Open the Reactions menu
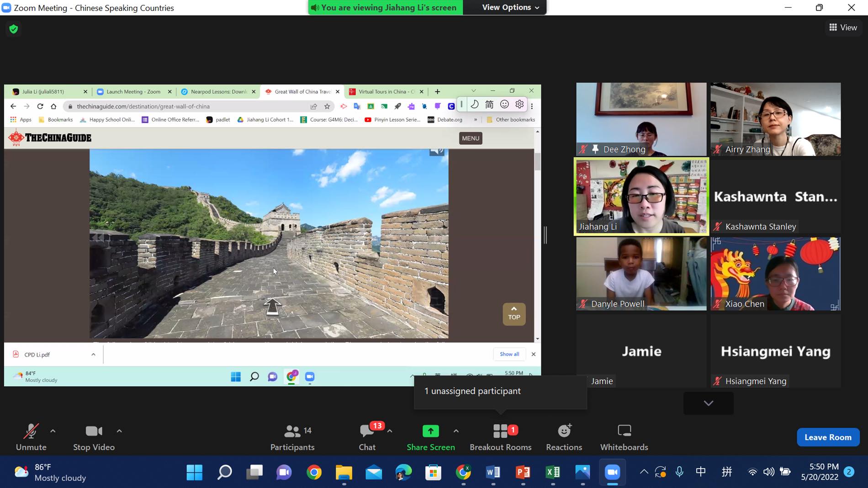 pyautogui.click(x=564, y=437)
